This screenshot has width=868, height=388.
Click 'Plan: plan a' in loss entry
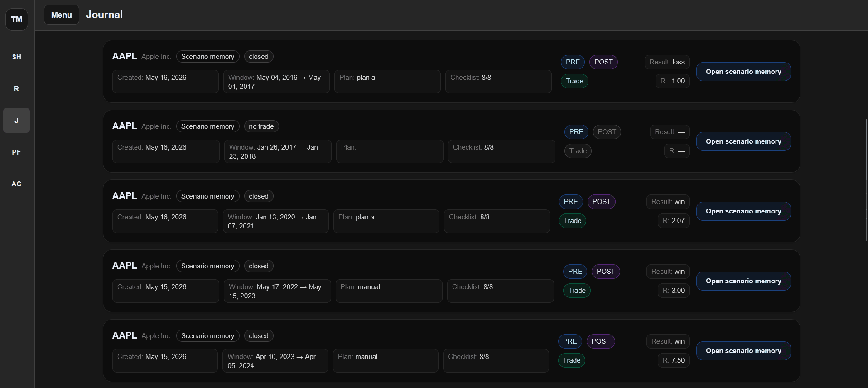click(x=387, y=82)
